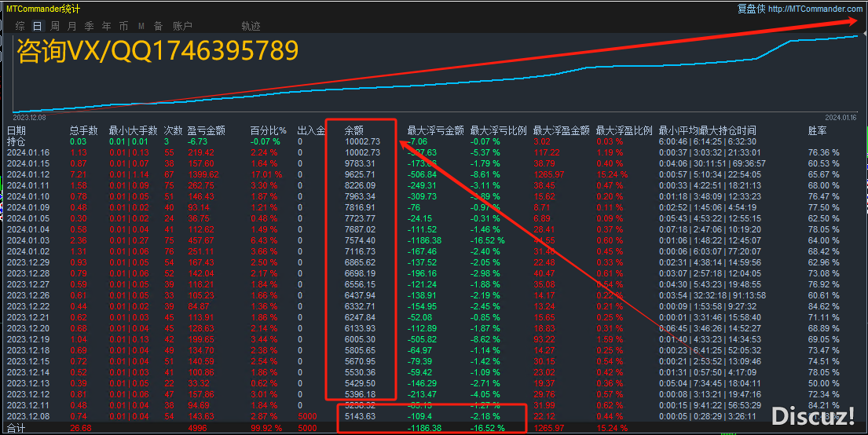Click the 持仓 open positions row label

[x=16, y=141]
